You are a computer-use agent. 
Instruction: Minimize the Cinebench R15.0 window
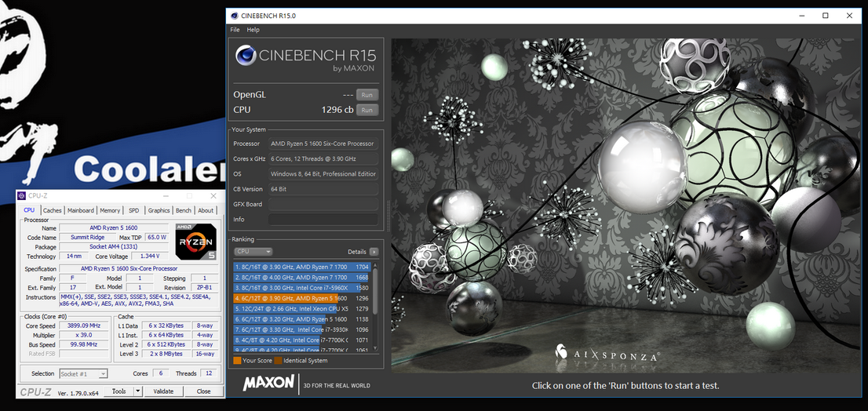click(x=801, y=16)
